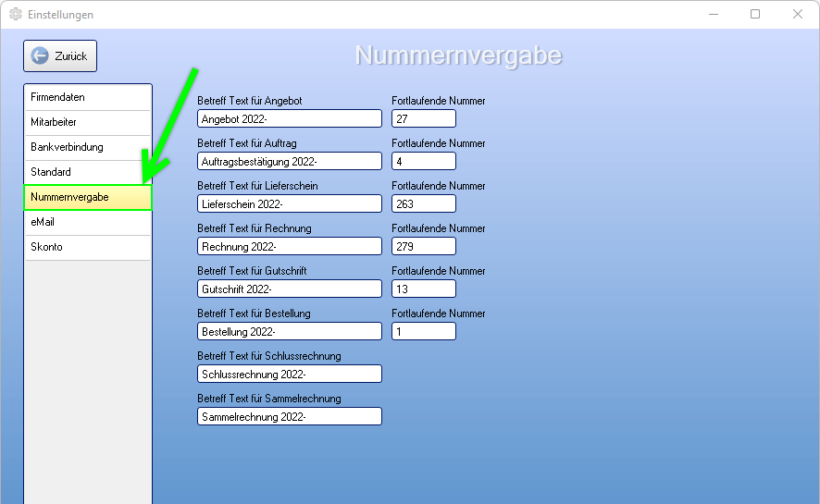The image size is (820, 504).
Task: Edit the Rechnung running number field 279
Action: 424,247
